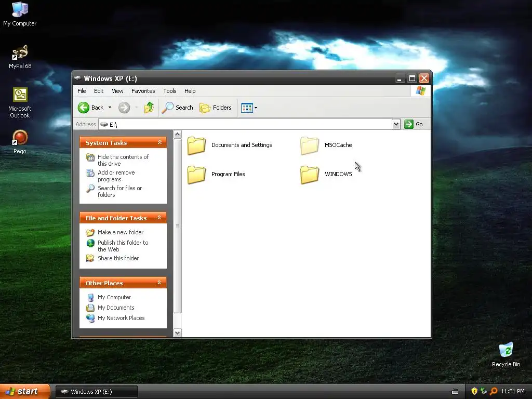532x399 pixels.
Task: Maximize the Windows XP (E:) window
Action: pyautogui.click(x=412, y=79)
